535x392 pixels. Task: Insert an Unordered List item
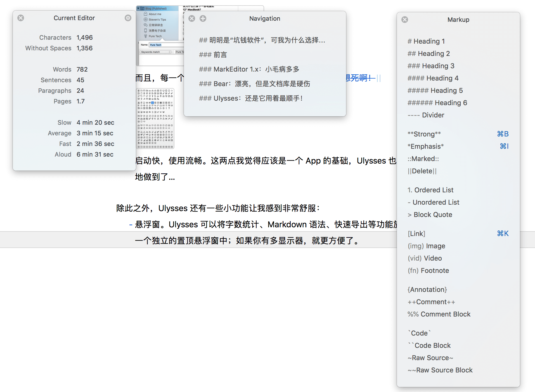[x=434, y=202]
